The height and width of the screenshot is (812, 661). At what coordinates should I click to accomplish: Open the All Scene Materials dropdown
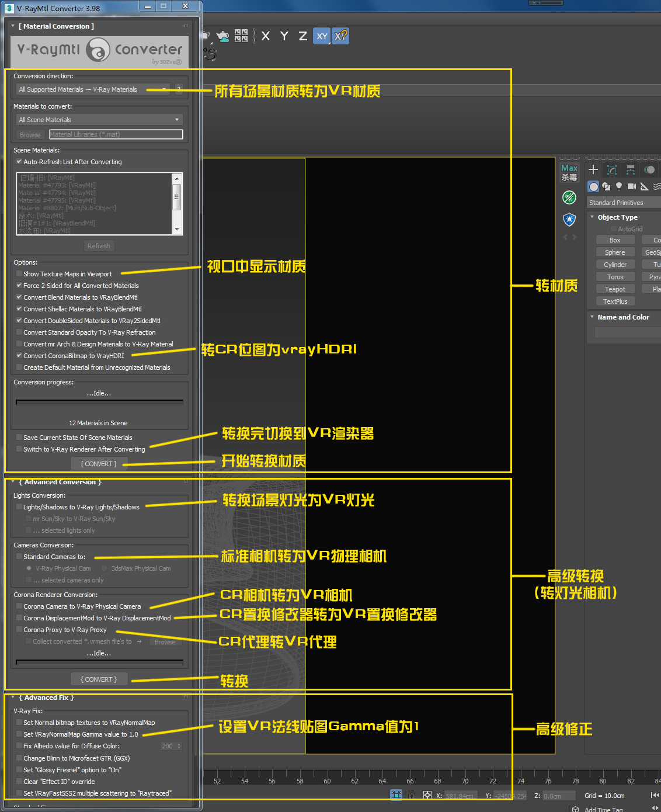[x=99, y=120]
